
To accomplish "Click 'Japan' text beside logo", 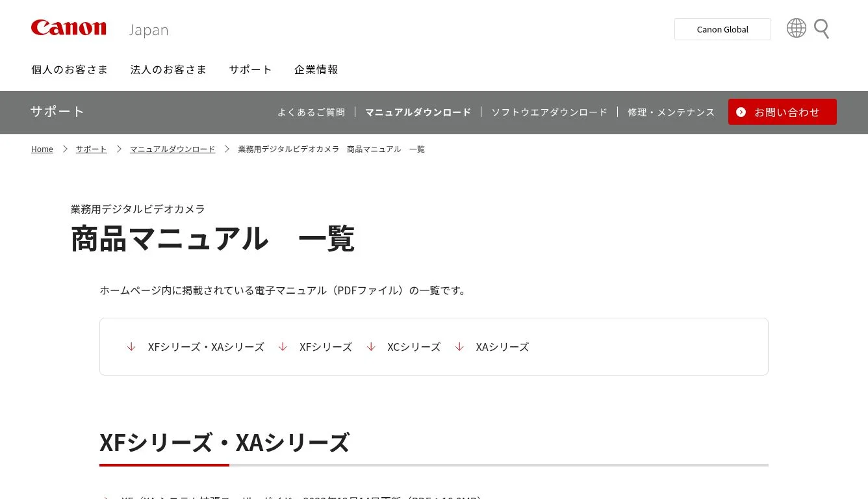I will tap(148, 30).
